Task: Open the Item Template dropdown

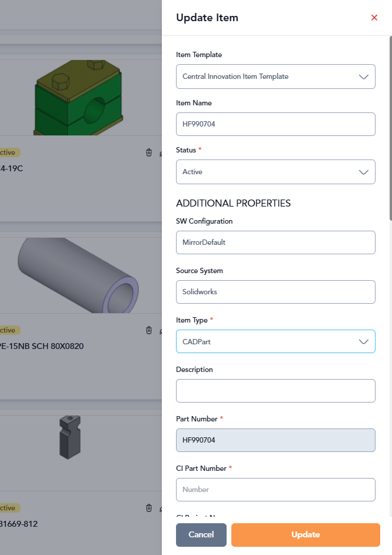Action: pyautogui.click(x=275, y=77)
